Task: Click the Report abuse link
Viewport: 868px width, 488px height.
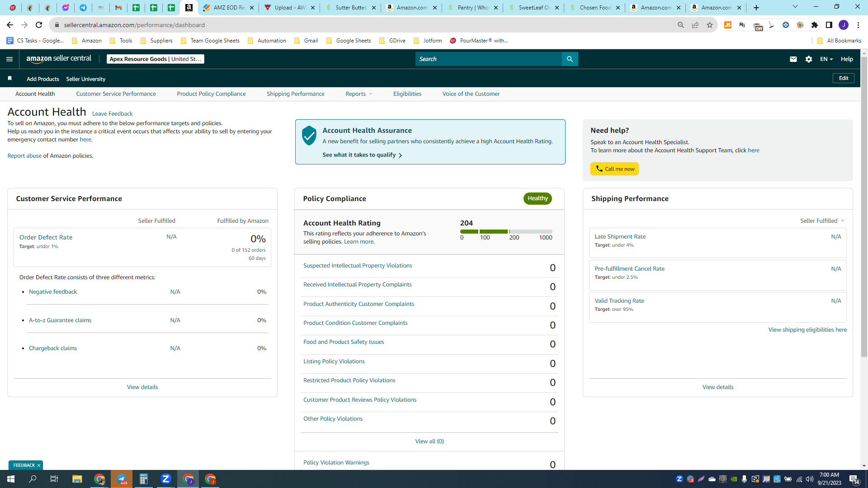Action: (24, 156)
